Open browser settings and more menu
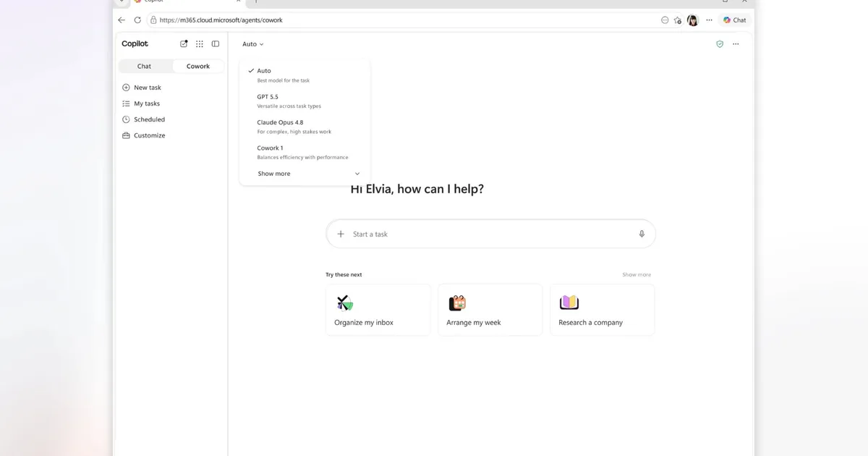This screenshot has height=456, width=868. pyautogui.click(x=709, y=20)
